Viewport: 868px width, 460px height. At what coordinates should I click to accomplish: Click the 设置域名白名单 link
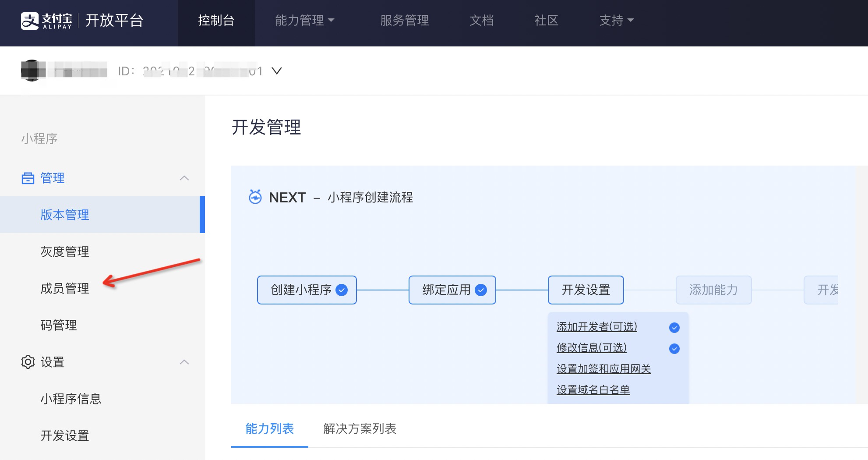point(593,390)
